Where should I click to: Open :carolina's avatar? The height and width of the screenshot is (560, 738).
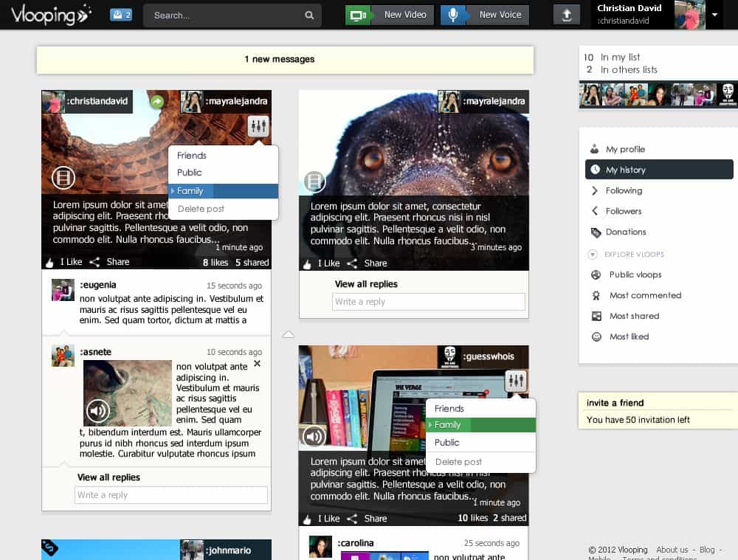click(x=320, y=547)
